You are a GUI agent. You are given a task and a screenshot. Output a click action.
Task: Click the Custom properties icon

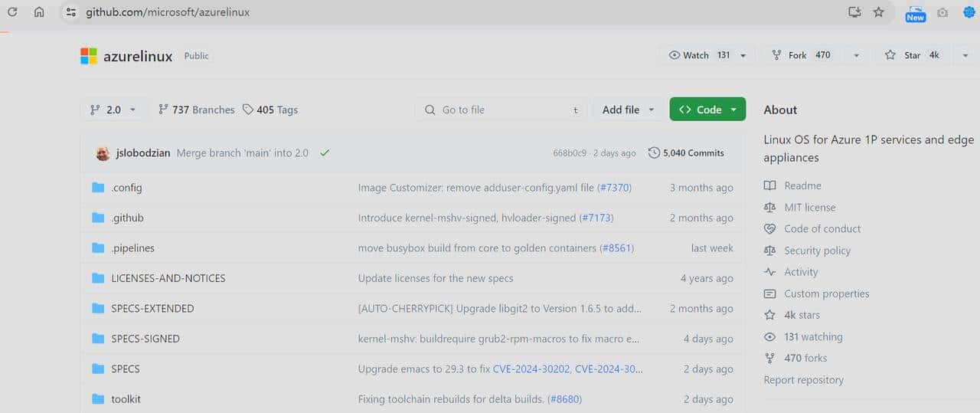point(769,293)
